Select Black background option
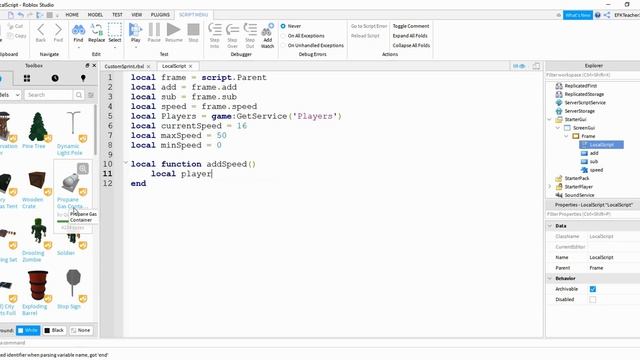The image size is (640, 360). tap(54, 330)
